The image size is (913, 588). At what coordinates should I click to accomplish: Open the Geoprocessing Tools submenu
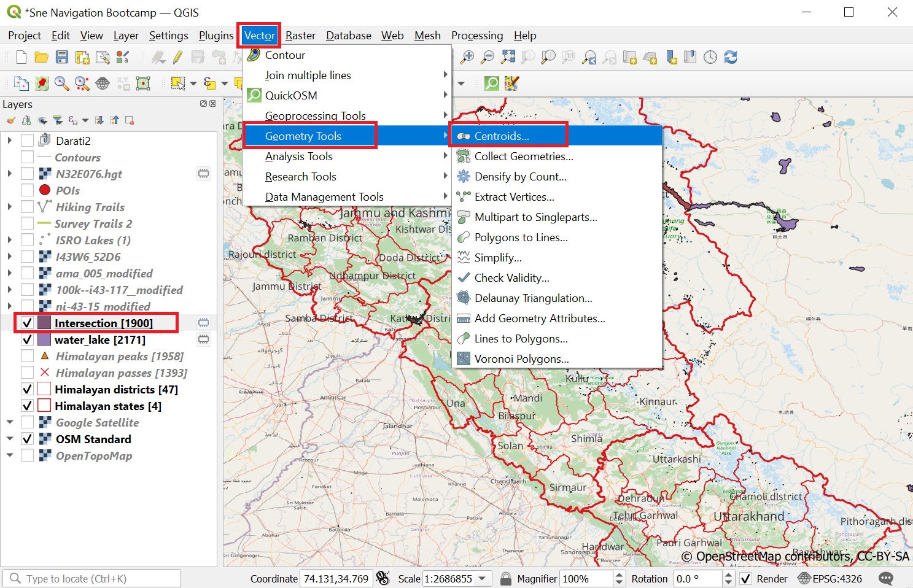click(348, 116)
